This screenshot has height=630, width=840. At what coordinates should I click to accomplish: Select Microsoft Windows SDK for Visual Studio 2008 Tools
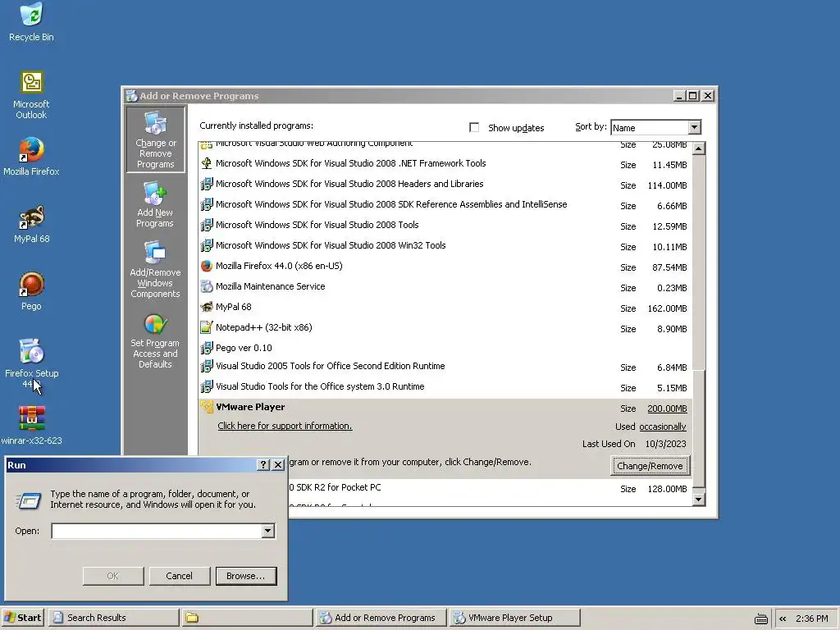pos(445,226)
